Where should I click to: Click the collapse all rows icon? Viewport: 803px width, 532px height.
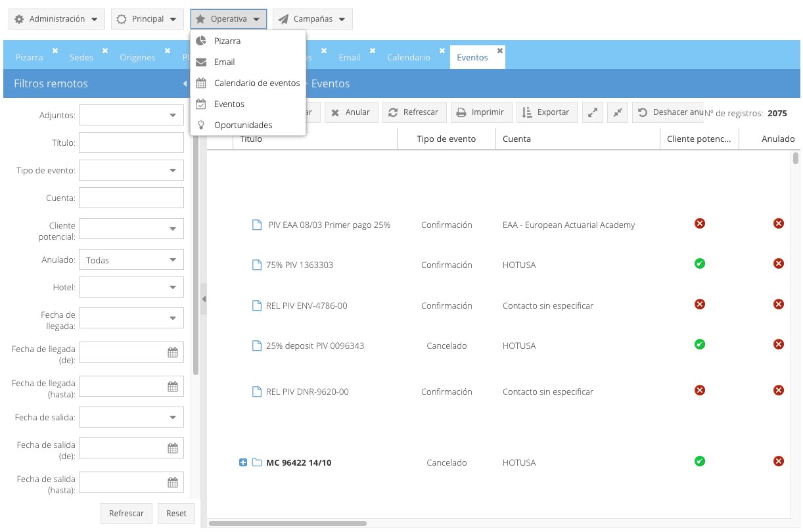(618, 112)
